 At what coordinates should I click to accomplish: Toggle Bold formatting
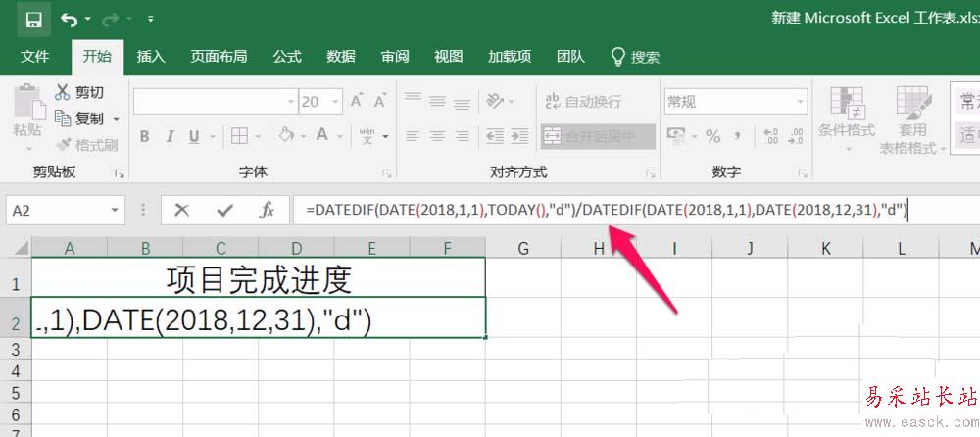[x=144, y=136]
